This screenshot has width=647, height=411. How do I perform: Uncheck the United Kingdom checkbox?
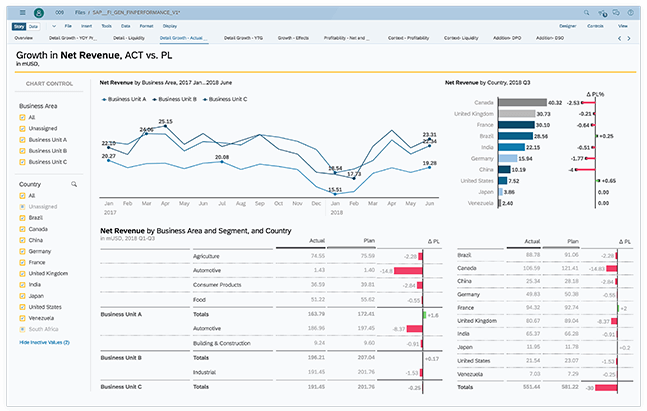click(x=23, y=272)
